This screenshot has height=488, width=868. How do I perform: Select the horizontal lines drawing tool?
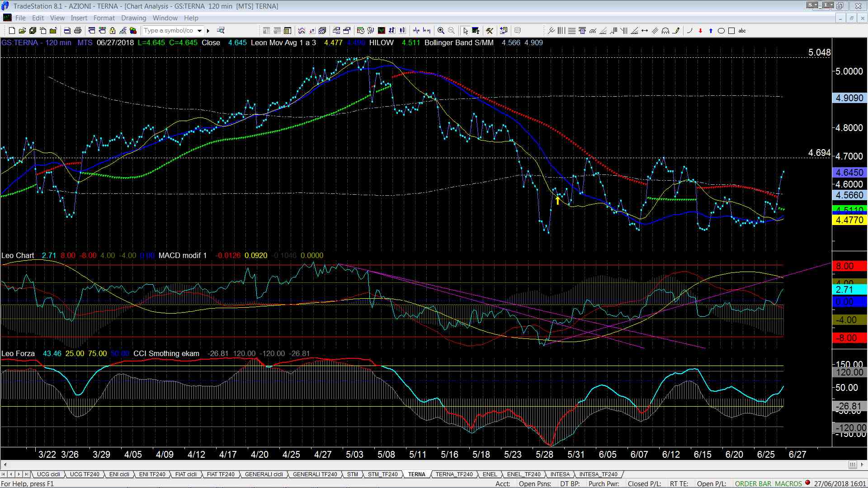(571, 31)
